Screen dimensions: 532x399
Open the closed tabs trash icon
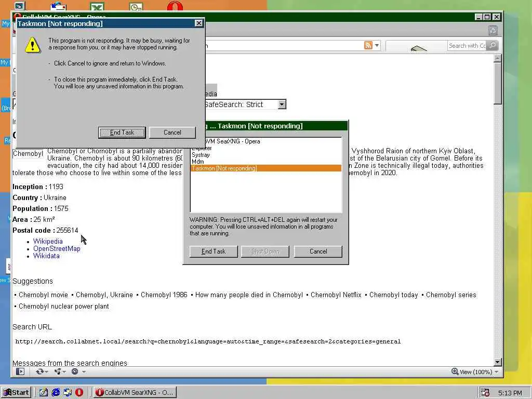493,31
